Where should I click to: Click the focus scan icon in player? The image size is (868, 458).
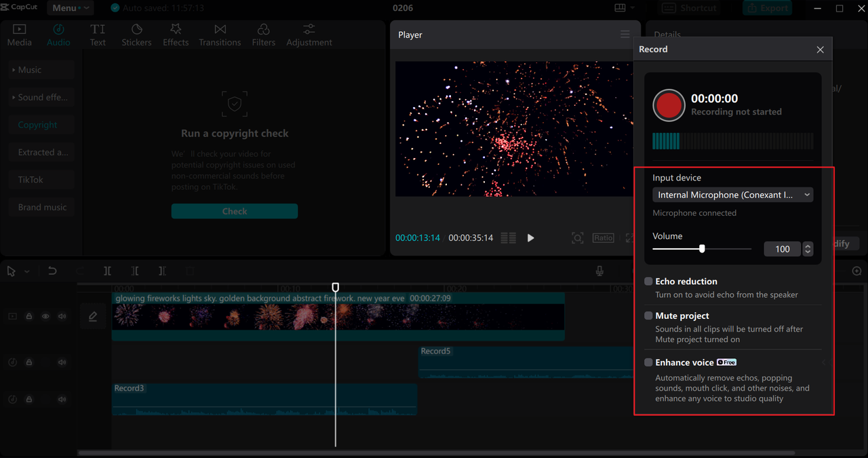[x=577, y=237]
